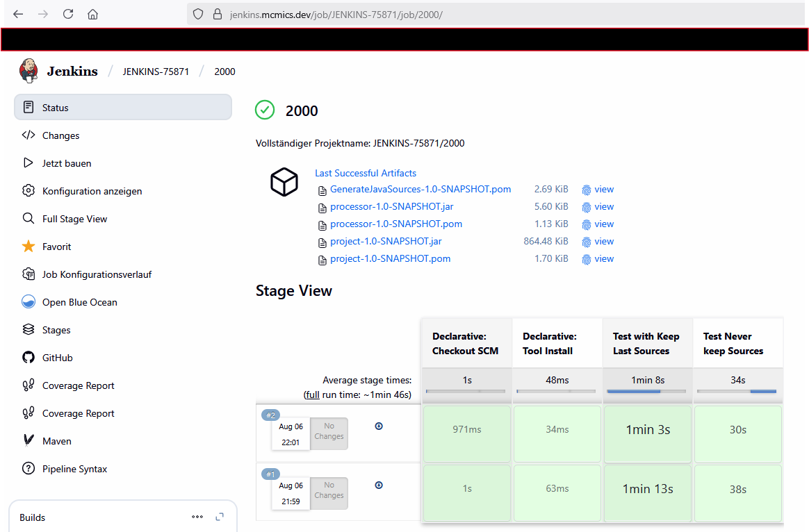Open Status in the sidebar
The height and width of the screenshot is (532, 809).
[123, 107]
